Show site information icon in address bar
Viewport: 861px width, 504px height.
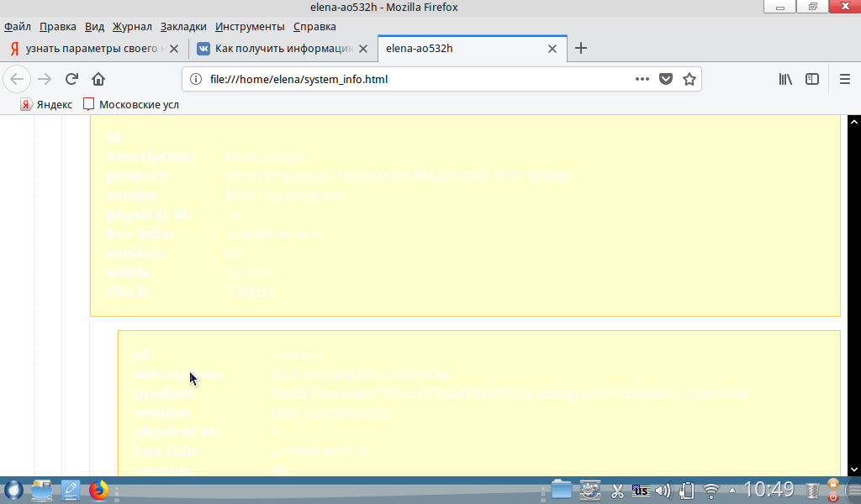click(x=195, y=79)
